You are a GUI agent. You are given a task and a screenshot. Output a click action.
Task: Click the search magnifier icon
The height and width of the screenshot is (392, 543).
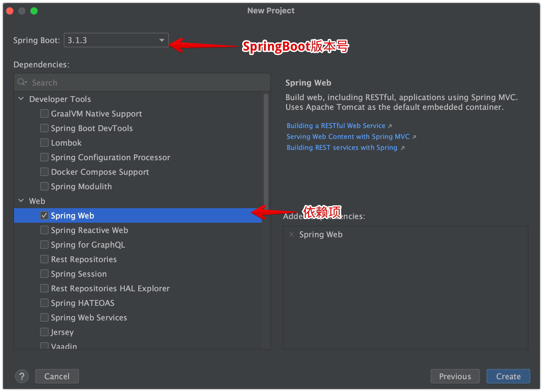[x=22, y=82]
